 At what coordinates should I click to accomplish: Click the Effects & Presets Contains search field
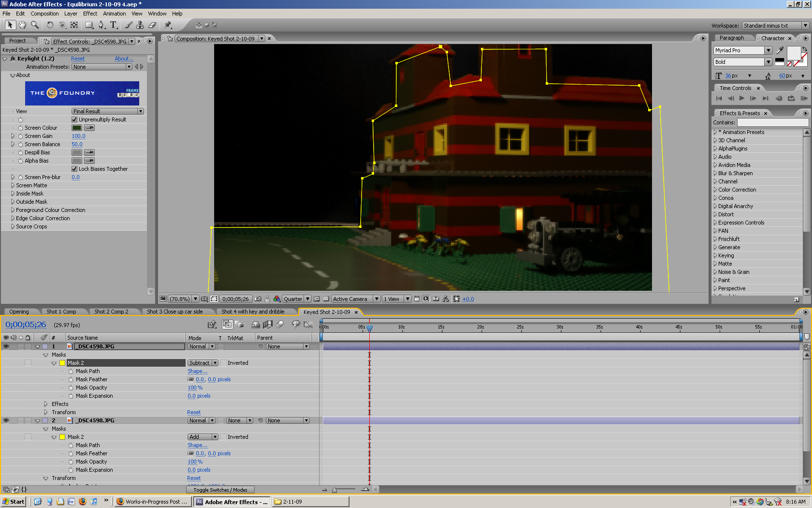click(773, 122)
